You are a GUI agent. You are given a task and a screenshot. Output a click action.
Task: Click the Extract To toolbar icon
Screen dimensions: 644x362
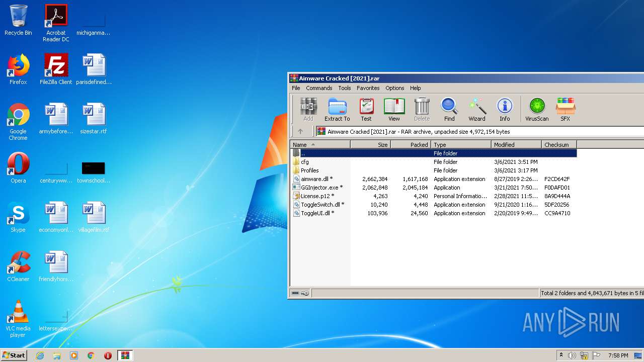coord(337,110)
